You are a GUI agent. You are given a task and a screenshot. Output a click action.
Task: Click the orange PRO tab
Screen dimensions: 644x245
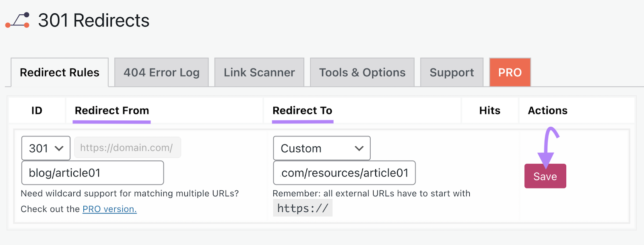pos(510,72)
